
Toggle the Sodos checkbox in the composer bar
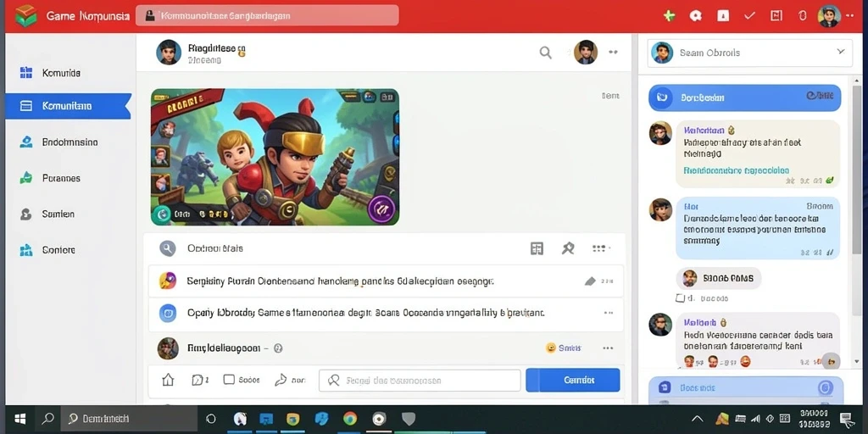(229, 380)
